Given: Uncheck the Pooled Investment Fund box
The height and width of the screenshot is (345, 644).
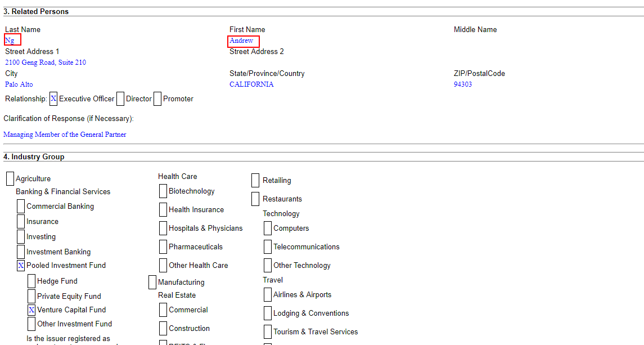Looking at the screenshot, I should click(x=21, y=266).
